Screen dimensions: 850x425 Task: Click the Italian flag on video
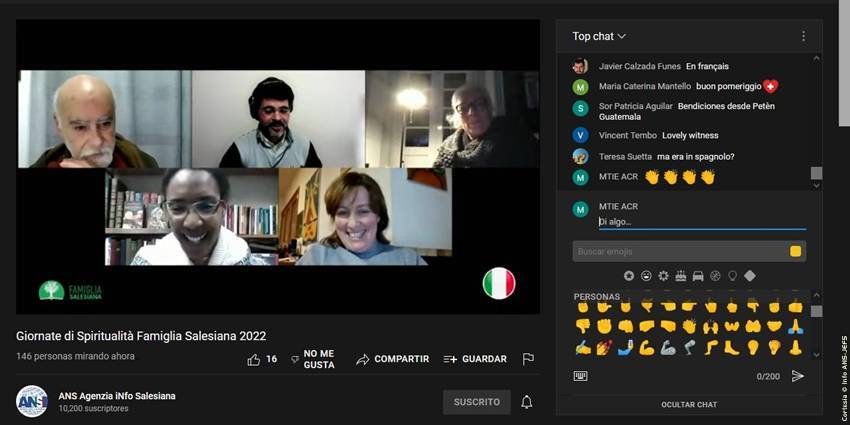coord(499,283)
